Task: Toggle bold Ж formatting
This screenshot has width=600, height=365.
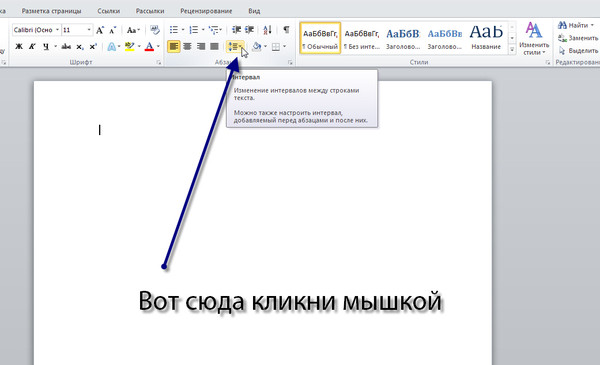Action: (x=19, y=47)
